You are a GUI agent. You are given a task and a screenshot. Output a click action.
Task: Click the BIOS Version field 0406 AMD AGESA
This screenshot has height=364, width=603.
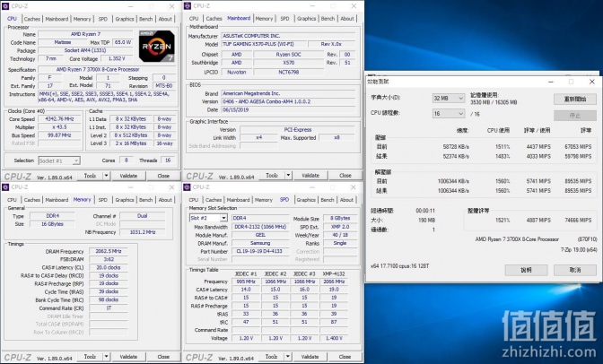[x=288, y=102]
